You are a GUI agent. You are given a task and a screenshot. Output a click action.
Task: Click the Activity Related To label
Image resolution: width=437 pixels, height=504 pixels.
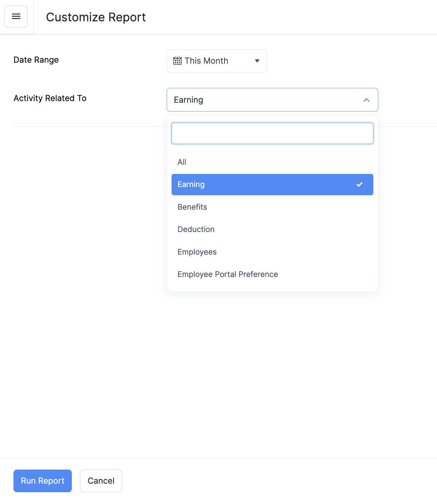50,98
